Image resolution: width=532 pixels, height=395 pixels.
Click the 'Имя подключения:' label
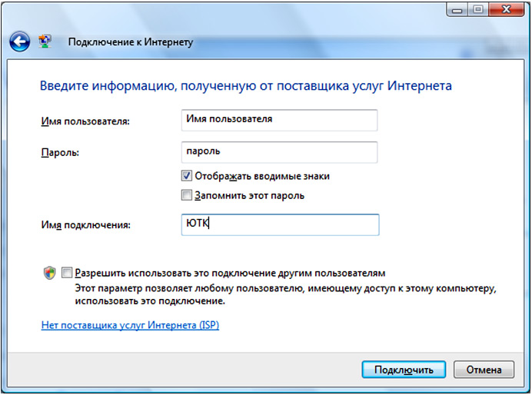coord(86,225)
